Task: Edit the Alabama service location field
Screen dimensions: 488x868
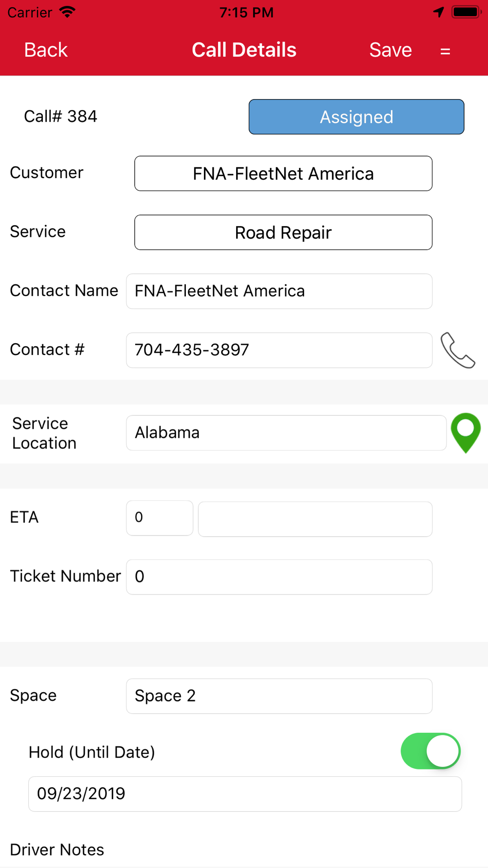Action: [286, 433]
